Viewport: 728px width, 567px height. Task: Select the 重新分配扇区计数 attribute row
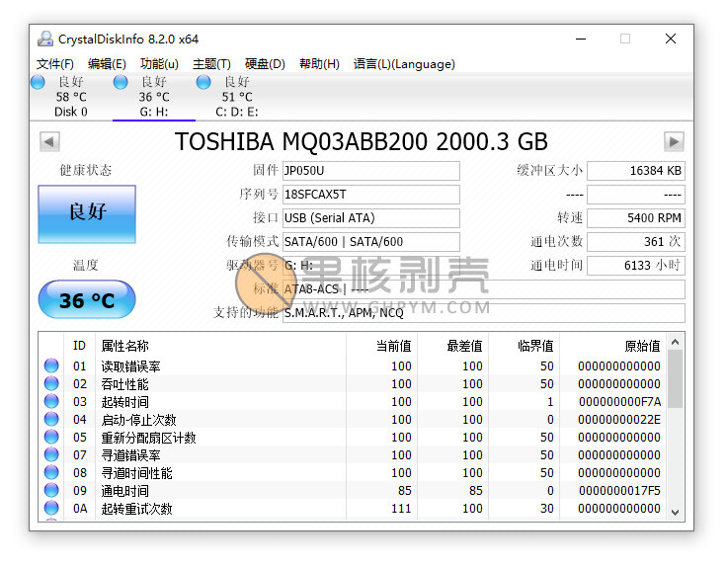coord(353,437)
